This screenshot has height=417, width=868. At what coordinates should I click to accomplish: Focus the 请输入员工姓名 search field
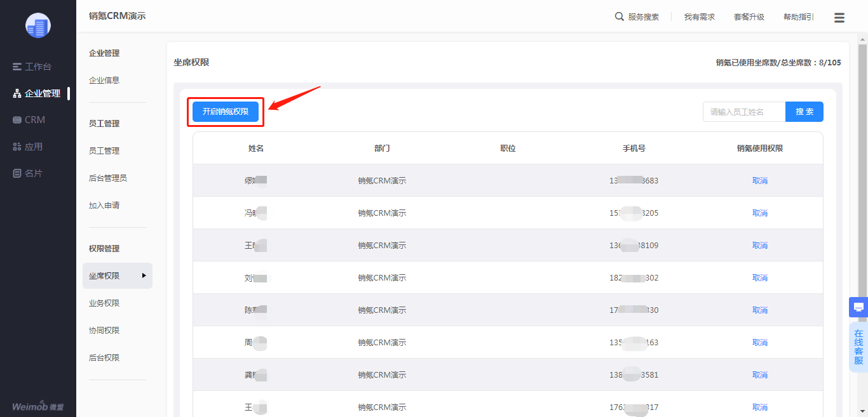click(x=744, y=112)
